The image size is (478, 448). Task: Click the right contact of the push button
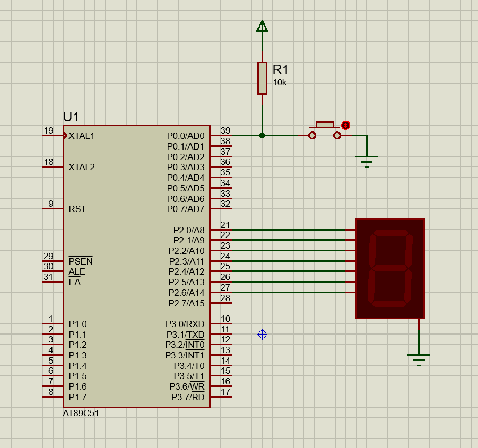pyautogui.click(x=337, y=136)
